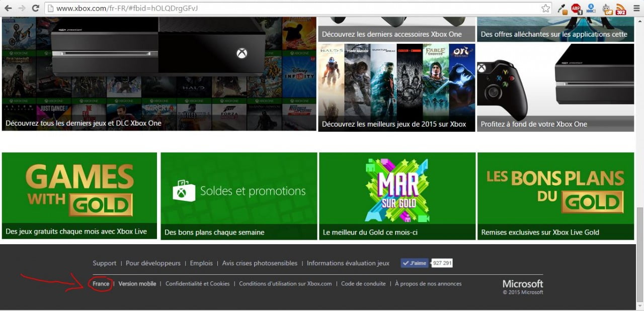Click the browser back arrow
This screenshot has width=644, height=311.
9,8
